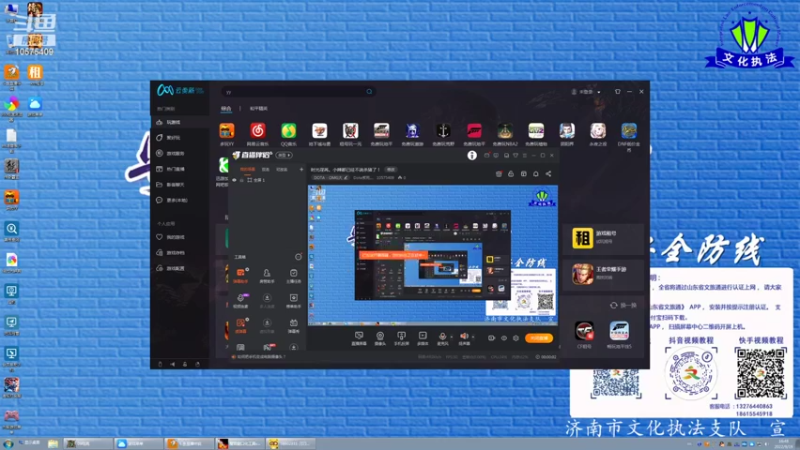Open the room manager tool with person icon
The width and height of the screenshot is (800, 450).
[x=267, y=276]
